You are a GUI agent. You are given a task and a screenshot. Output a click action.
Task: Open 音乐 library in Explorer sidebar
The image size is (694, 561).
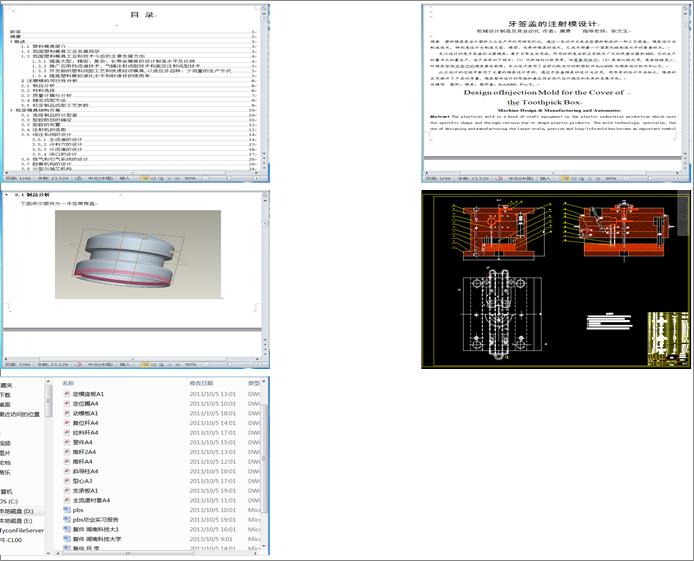[x=5, y=473]
